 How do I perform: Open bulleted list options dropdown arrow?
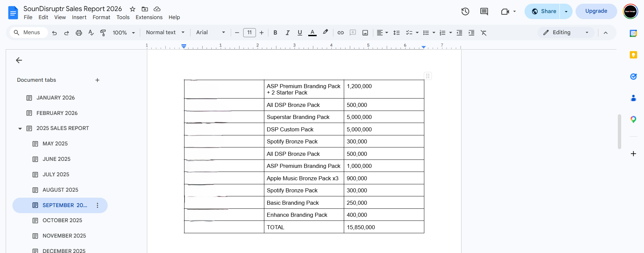[434, 33]
